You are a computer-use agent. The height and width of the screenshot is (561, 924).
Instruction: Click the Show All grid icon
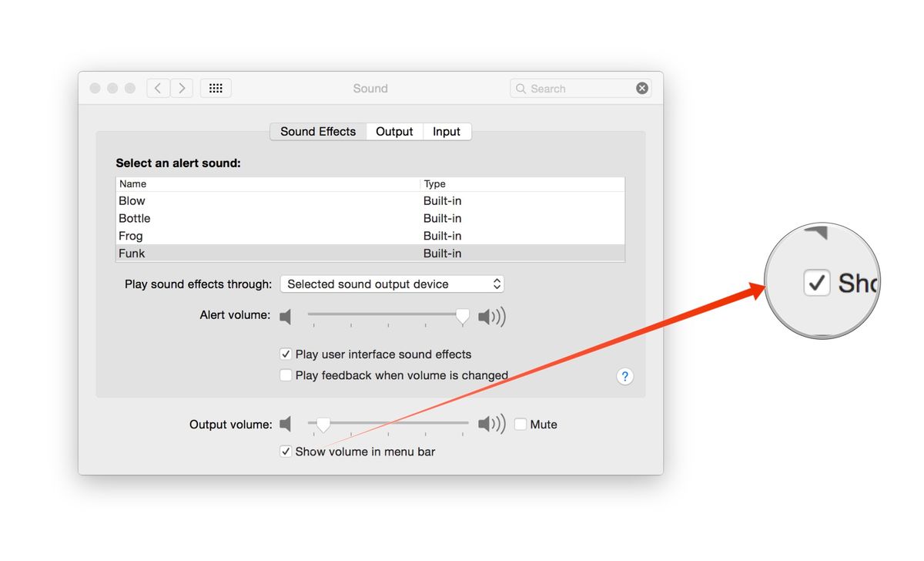pyautogui.click(x=216, y=88)
